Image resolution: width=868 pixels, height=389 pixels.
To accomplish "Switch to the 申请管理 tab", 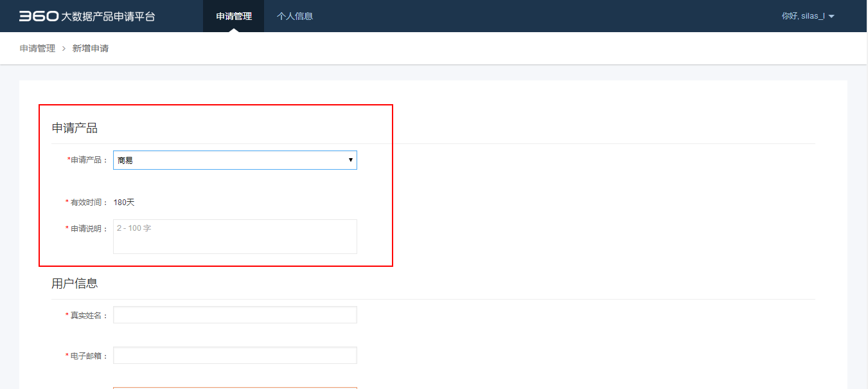I will (233, 16).
